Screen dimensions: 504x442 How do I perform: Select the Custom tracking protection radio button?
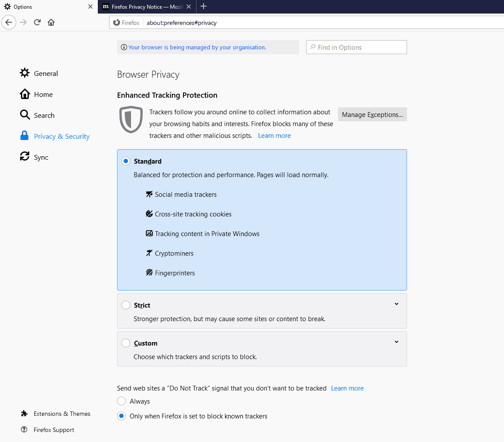point(126,343)
